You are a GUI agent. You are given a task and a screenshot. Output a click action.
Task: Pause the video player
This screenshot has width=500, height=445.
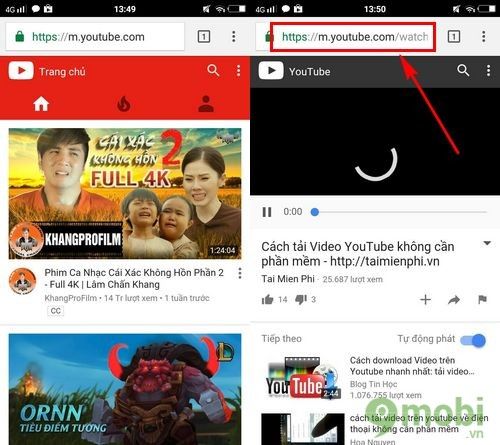pos(267,212)
